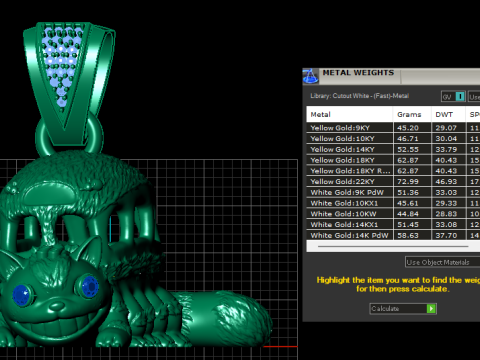This screenshot has height=360, width=480.
Task: Click the 44.84 grams value
Action: 408,214
